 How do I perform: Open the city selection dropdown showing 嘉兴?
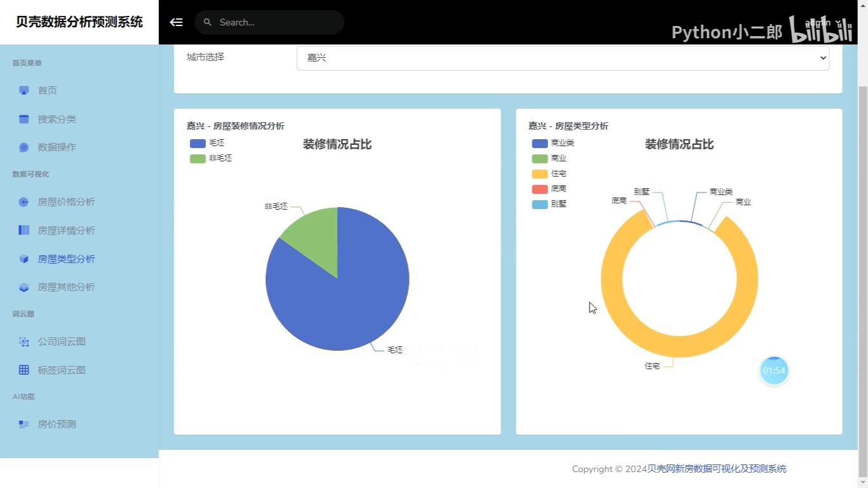click(563, 58)
